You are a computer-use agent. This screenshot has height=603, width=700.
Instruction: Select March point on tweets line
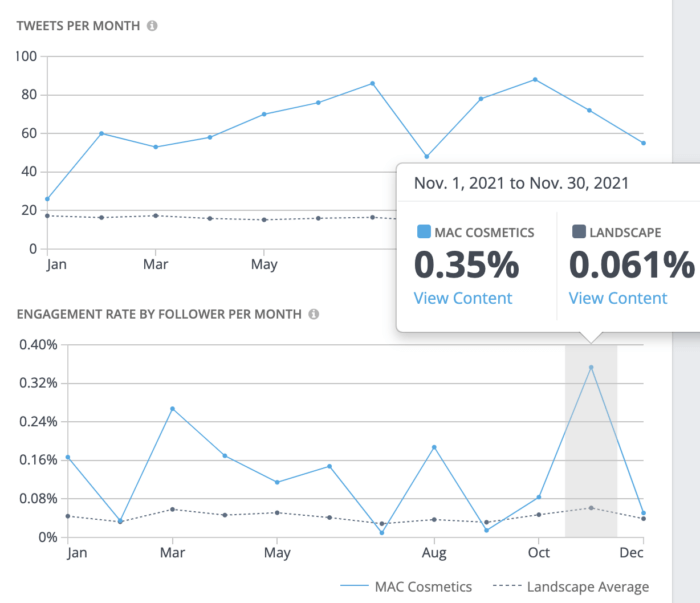[x=155, y=147]
